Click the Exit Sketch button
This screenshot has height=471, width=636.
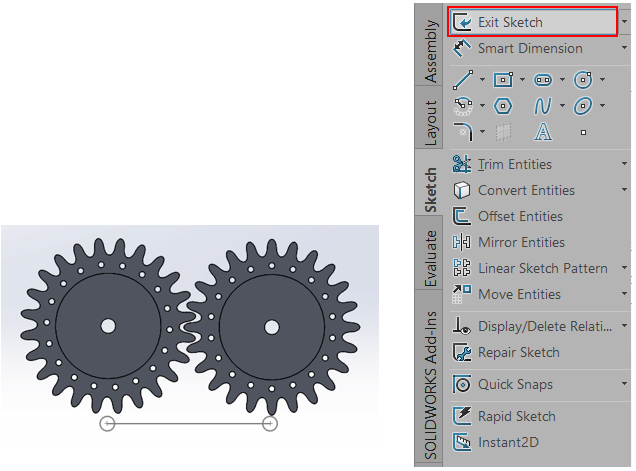532,22
